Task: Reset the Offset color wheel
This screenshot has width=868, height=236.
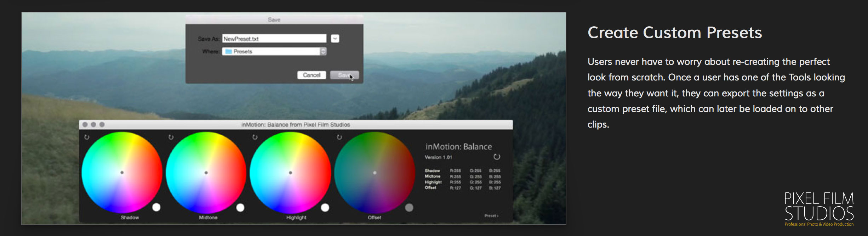Action: pyautogui.click(x=339, y=137)
